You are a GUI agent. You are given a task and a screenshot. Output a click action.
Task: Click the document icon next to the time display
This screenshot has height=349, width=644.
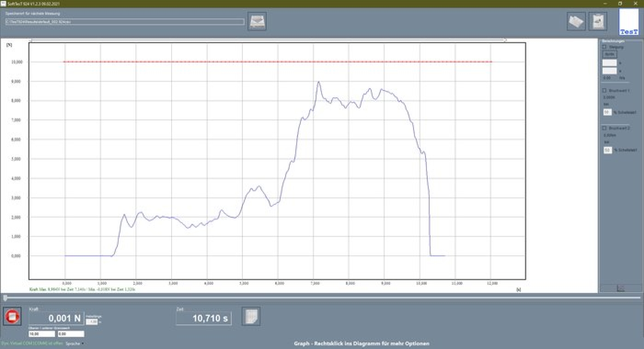point(251,316)
